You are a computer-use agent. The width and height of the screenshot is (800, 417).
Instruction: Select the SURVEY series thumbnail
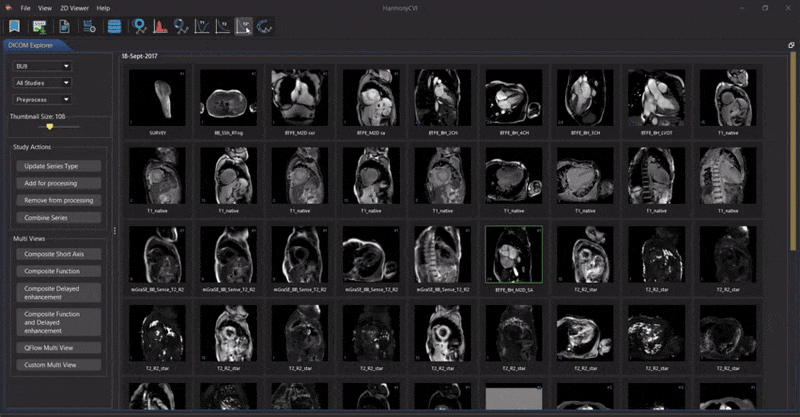158,99
